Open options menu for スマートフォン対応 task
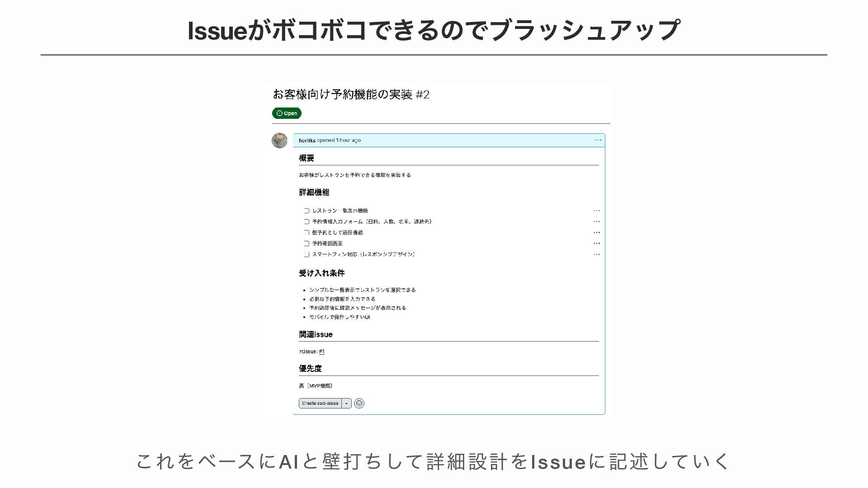 596,254
